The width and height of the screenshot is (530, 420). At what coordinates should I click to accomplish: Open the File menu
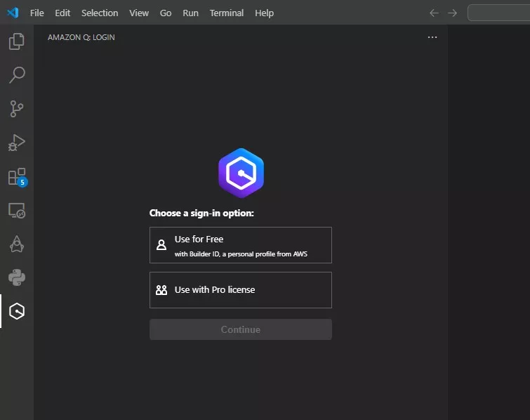click(x=37, y=13)
